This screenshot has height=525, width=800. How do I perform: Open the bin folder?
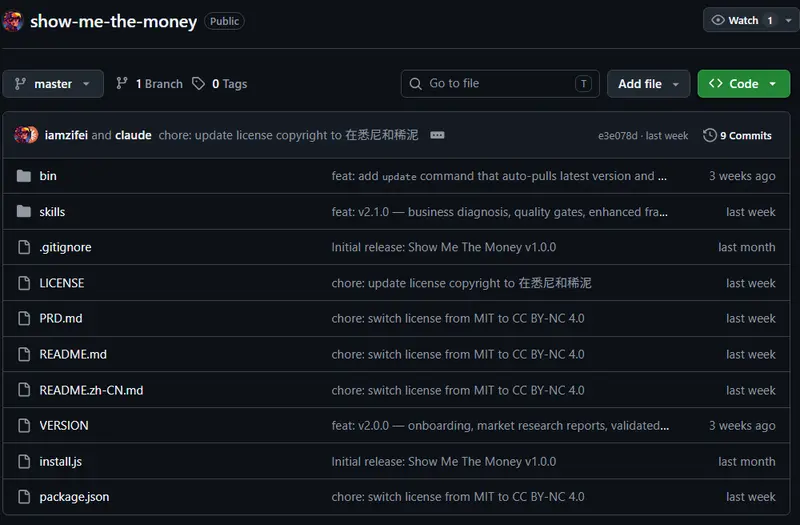click(48, 176)
